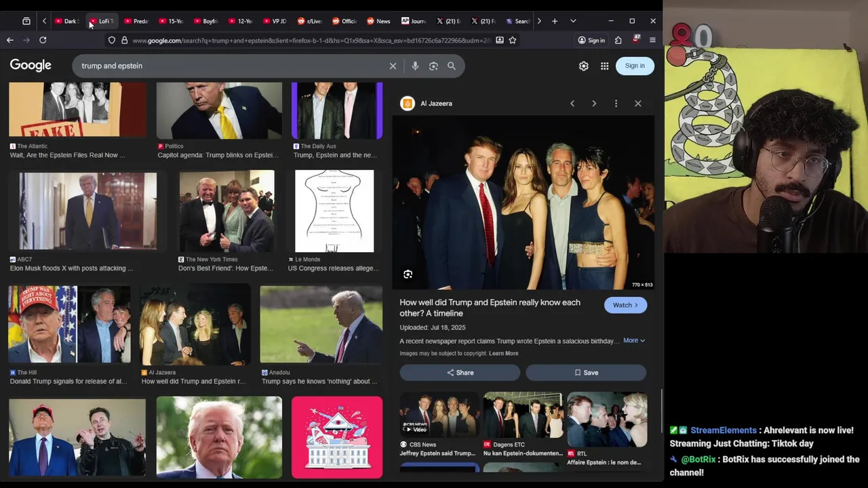Viewport: 868px width, 488px height.
Task: Click the Watch button
Action: [625, 305]
